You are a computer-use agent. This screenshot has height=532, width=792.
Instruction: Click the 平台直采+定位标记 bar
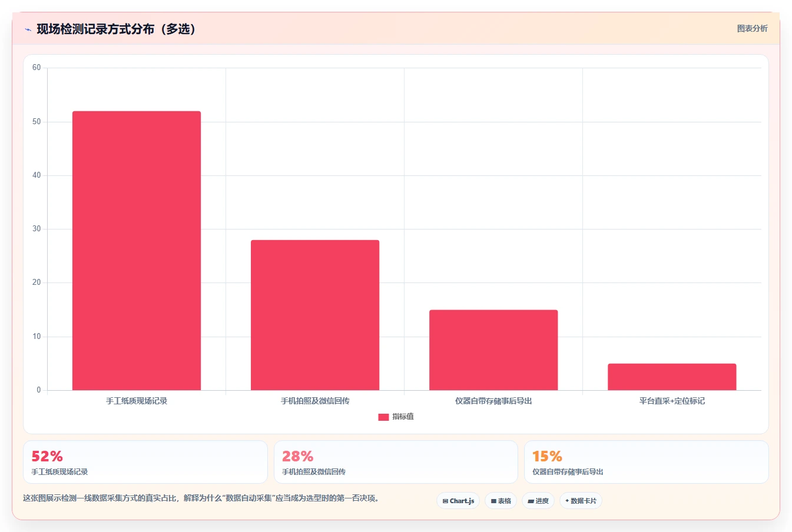[672, 377]
